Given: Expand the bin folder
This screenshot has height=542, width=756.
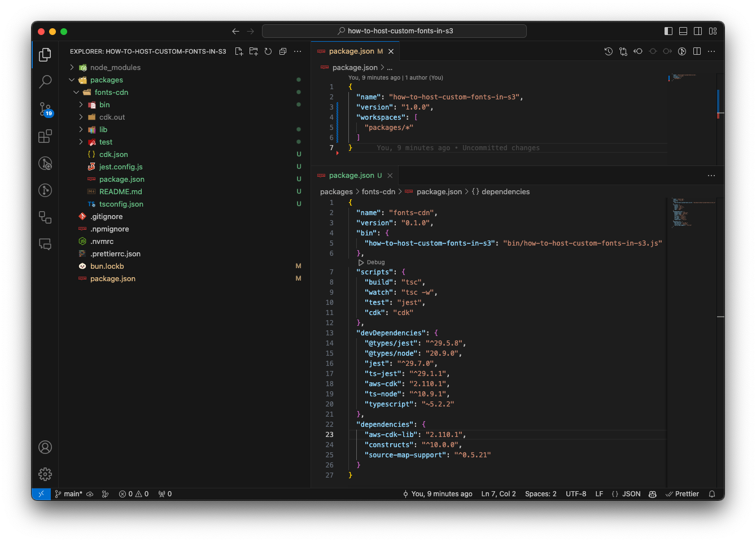Looking at the screenshot, I should (x=81, y=104).
